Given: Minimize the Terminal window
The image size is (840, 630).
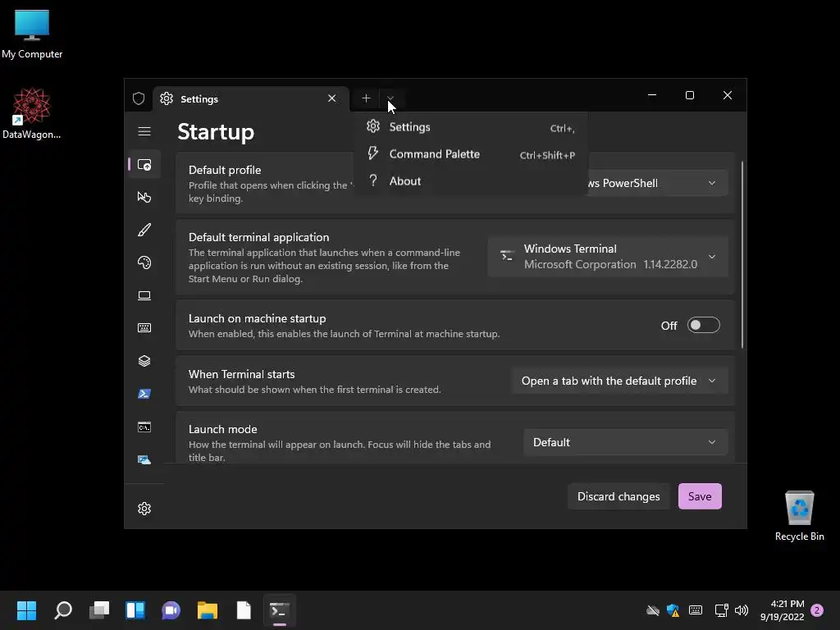Looking at the screenshot, I should [x=652, y=95].
